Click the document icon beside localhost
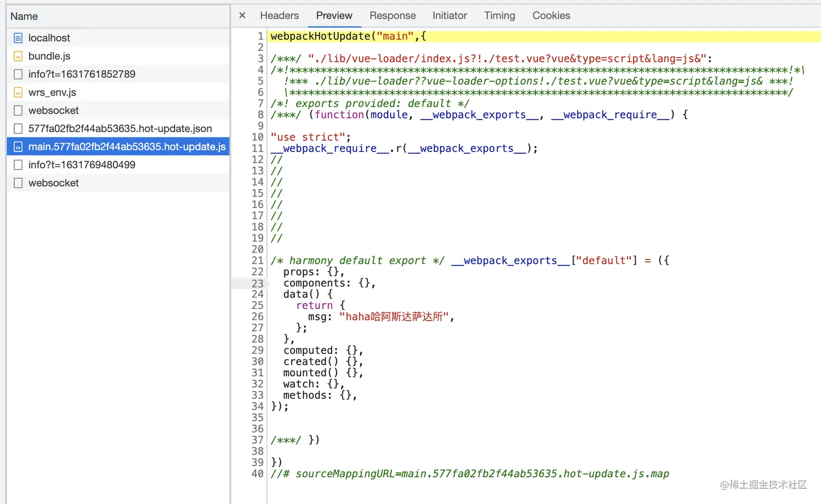The height and width of the screenshot is (504, 821). pos(18,38)
